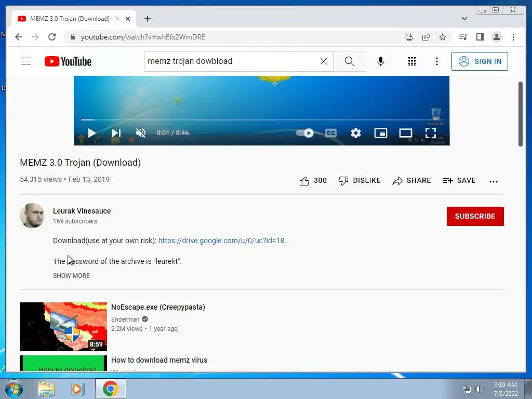Open the player settings gear

[355, 133]
